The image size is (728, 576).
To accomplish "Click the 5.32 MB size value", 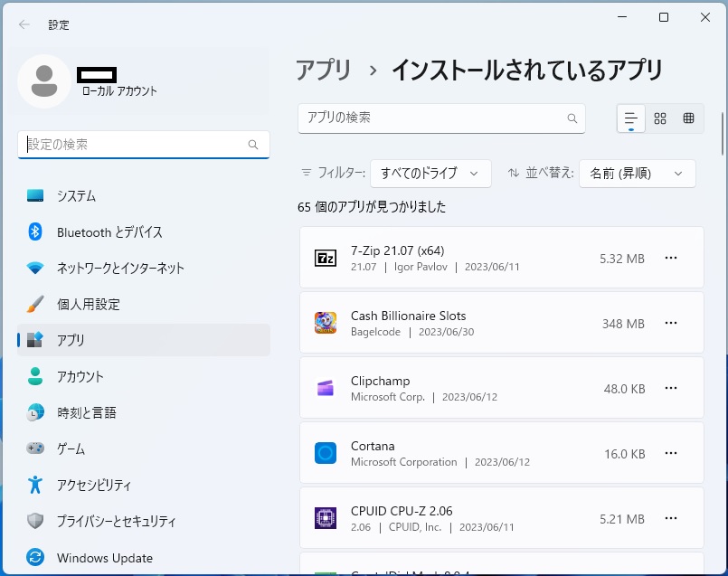I will click(621, 259).
